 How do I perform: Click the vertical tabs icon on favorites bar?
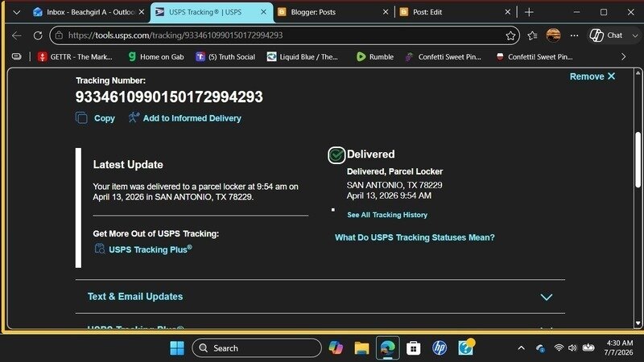coord(16,56)
